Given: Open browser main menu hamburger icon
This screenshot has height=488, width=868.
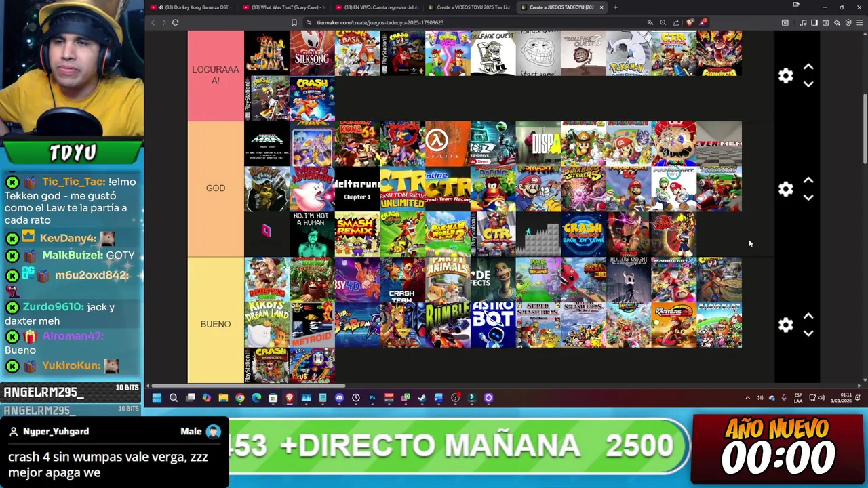Looking at the screenshot, I should pyautogui.click(x=860, y=22).
